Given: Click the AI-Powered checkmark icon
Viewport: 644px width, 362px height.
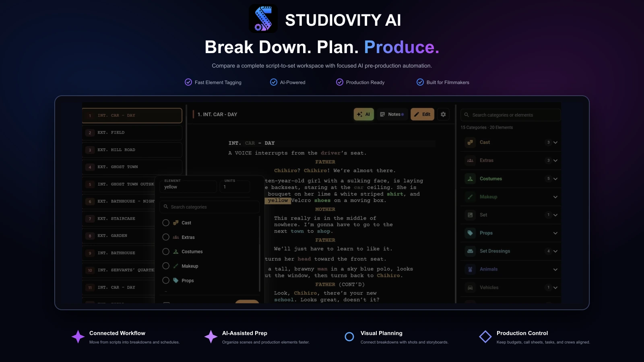Looking at the screenshot, I should click(274, 82).
